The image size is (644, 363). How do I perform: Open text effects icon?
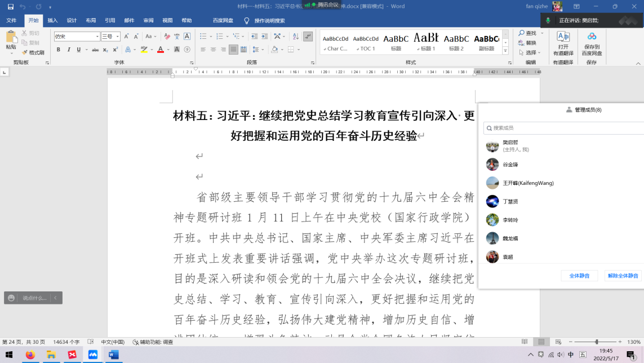pos(128,50)
